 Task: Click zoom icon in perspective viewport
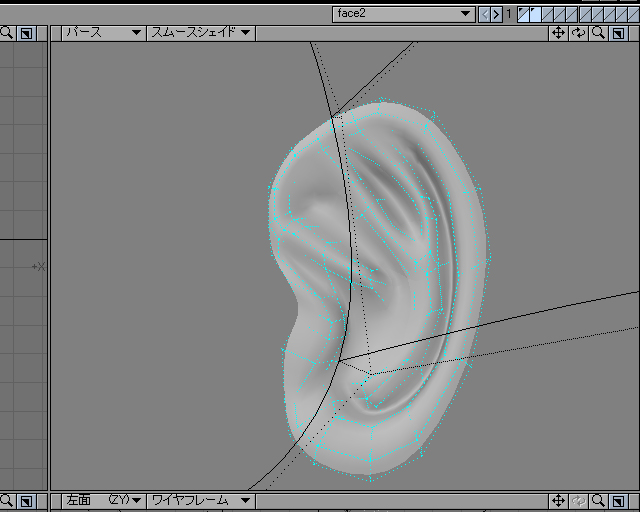click(x=598, y=33)
